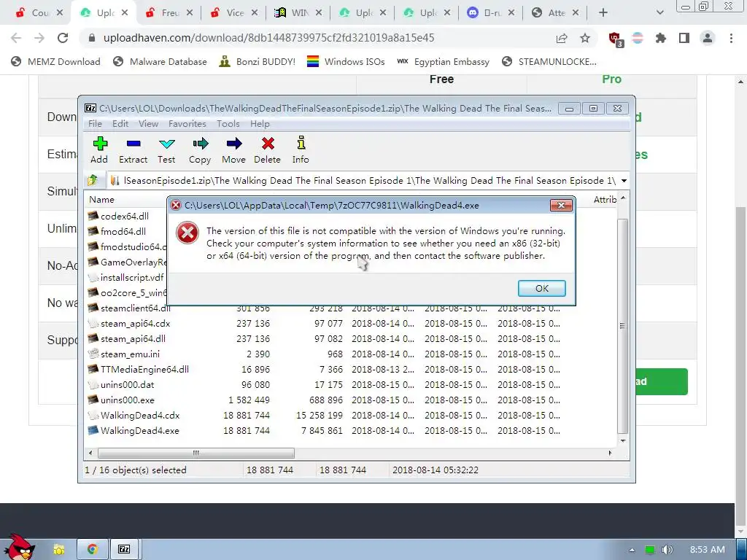
Task: Click 7-Zip vertical scrollbar thumb
Action: [x=622, y=326]
